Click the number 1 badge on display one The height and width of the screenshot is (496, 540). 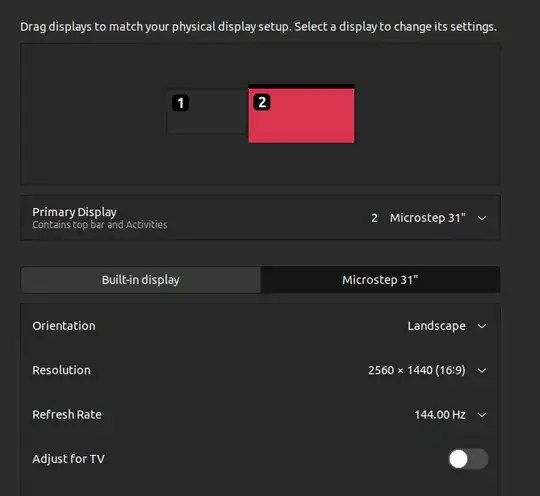[180, 103]
